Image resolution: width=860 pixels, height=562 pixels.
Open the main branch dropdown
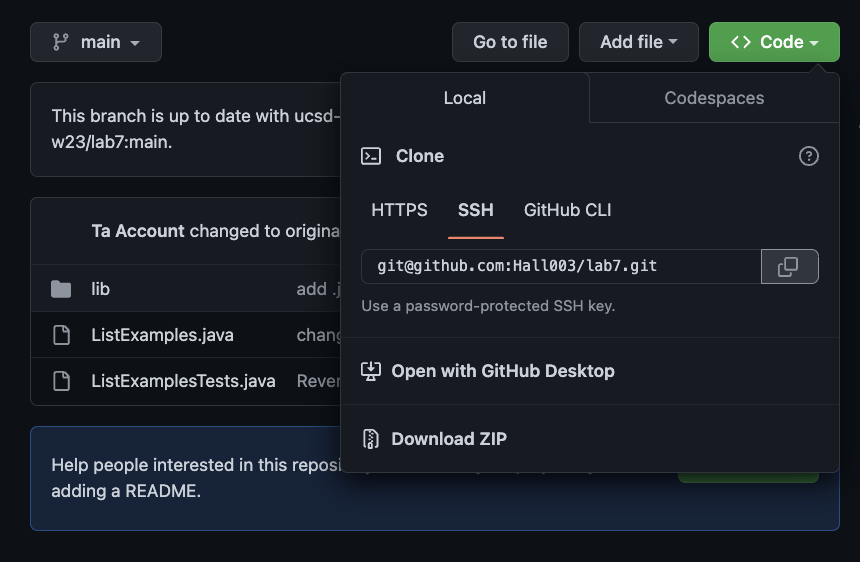click(x=96, y=42)
